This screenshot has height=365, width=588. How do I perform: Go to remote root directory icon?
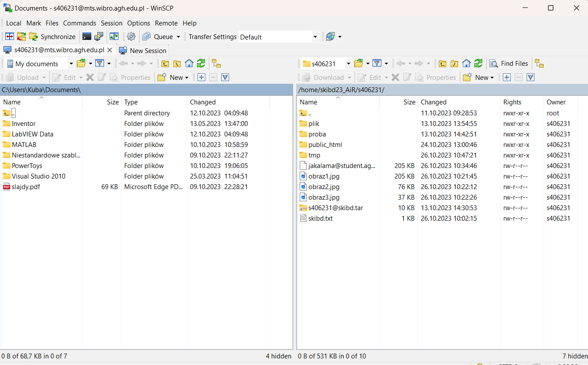coord(454,64)
